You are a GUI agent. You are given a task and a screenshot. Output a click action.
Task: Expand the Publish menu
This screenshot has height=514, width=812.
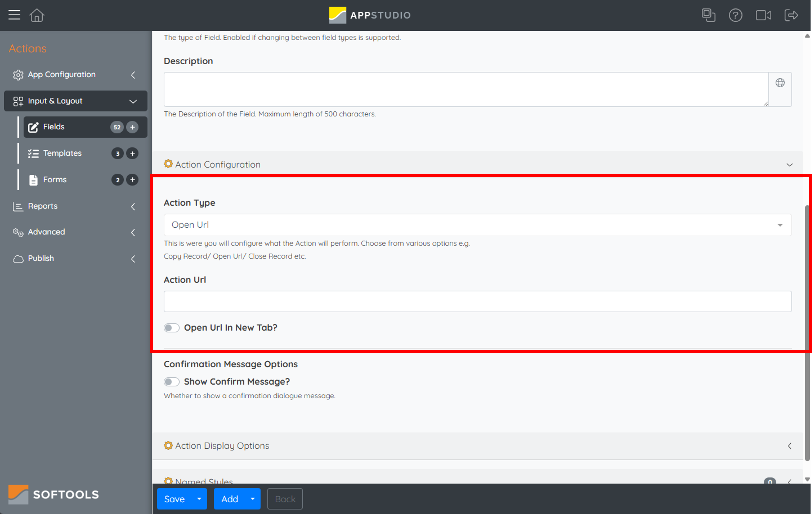click(133, 259)
